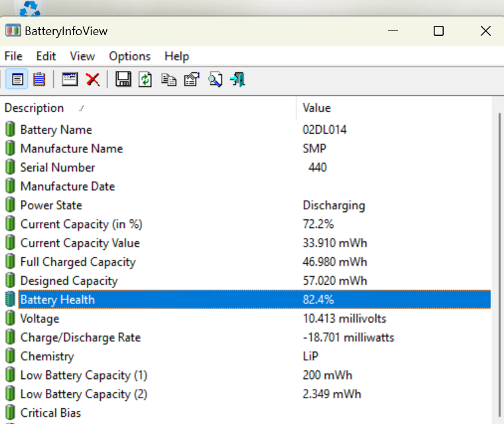
Task: Click battery icon beside Chemistry
Action: [11, 356]
